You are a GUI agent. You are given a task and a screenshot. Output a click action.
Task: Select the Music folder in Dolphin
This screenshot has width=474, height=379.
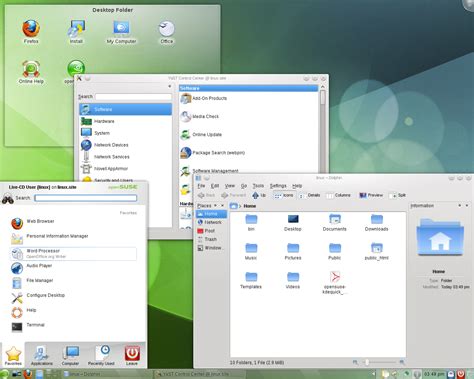(x=251, y=252)
